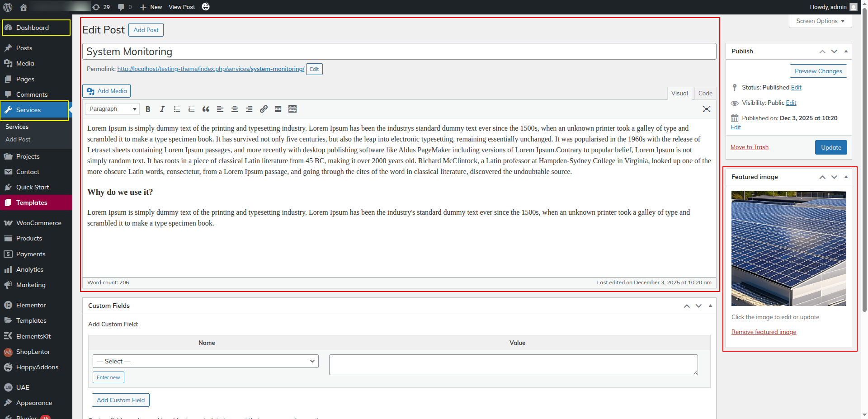Open the custom field name Select dropdown

click(x=206, y=361)
